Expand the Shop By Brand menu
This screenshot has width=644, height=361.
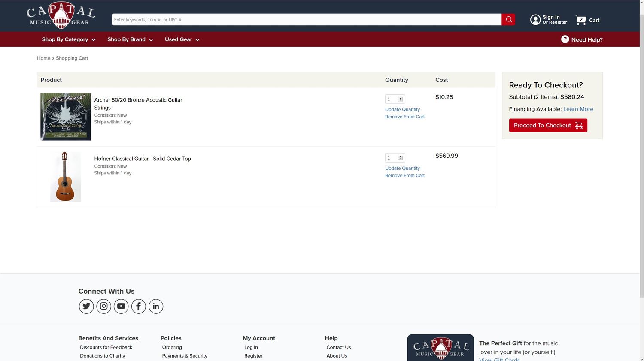coord(130,39)
